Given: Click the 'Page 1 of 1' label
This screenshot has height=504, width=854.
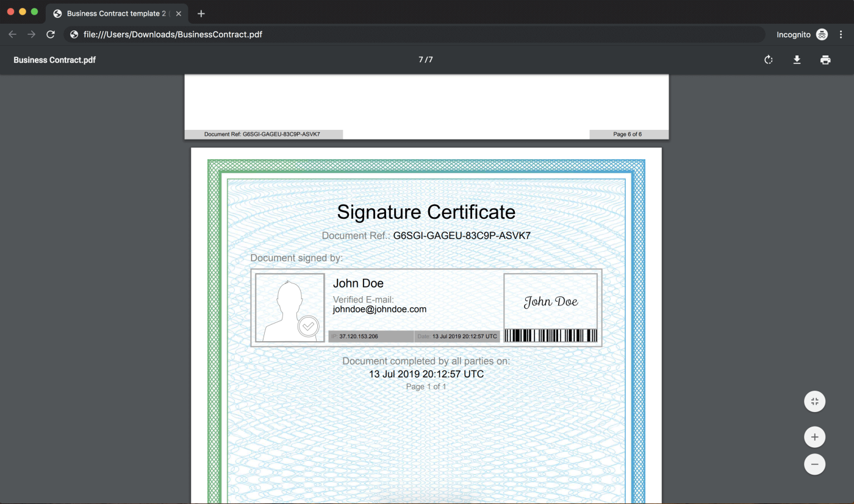Looking at the screenshot, I should (426, 386).
